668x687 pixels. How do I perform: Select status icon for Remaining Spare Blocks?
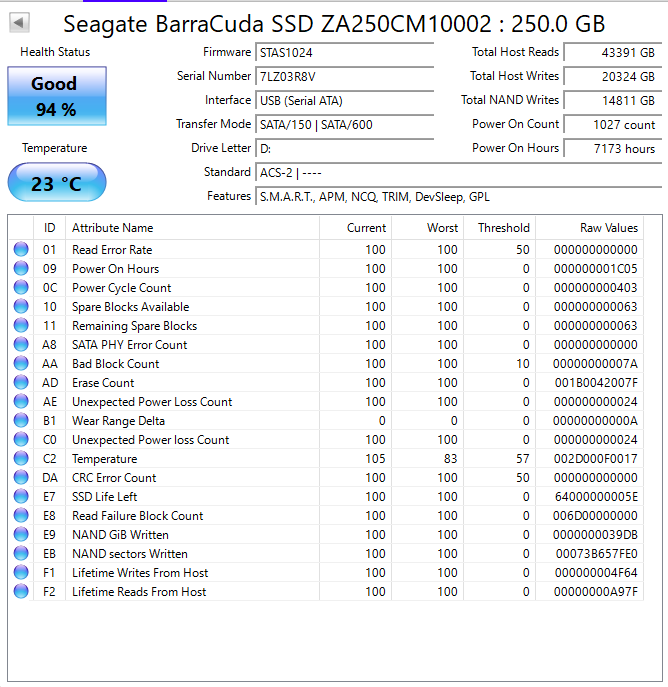[21, 326]
